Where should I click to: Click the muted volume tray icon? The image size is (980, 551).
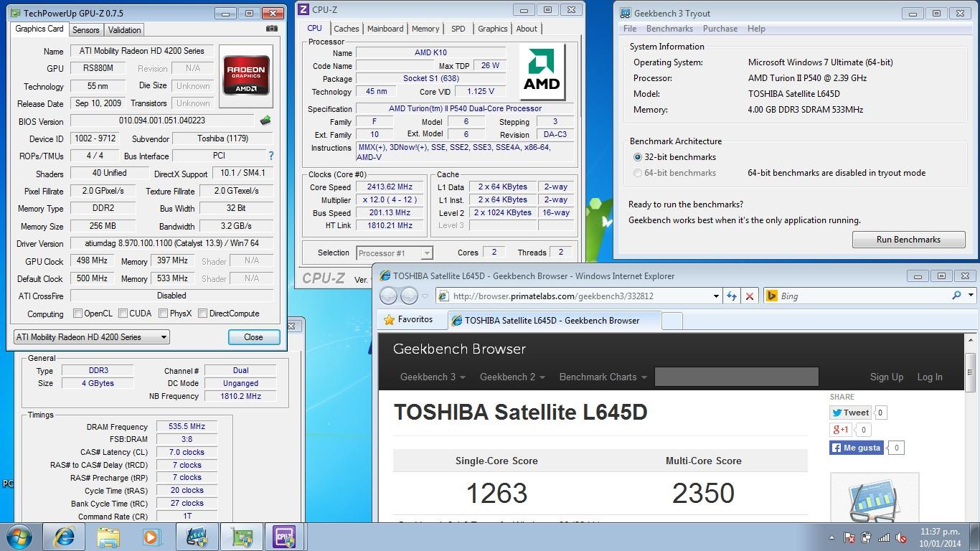click(x=900, y=537)
